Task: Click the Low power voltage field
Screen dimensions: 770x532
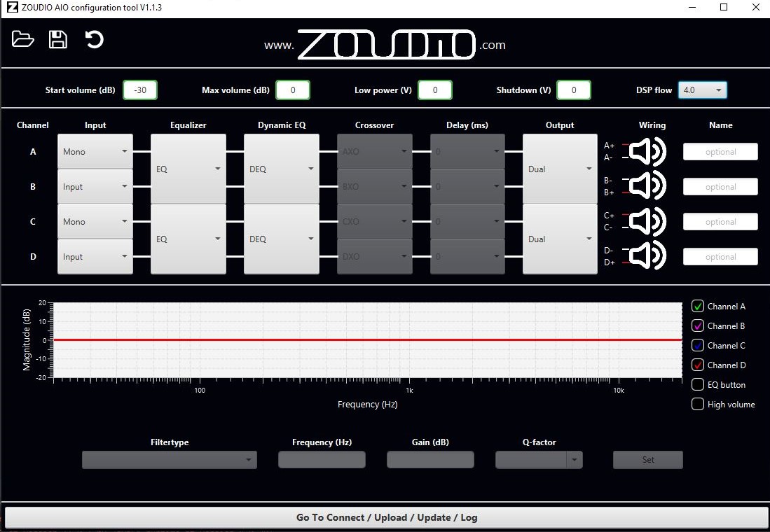Action: [x=435, y=90]
